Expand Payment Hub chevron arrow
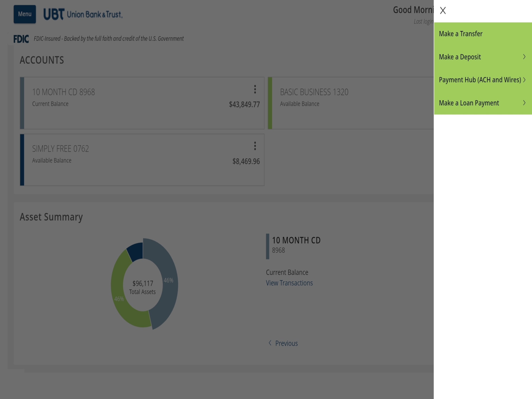 [524, 80]
